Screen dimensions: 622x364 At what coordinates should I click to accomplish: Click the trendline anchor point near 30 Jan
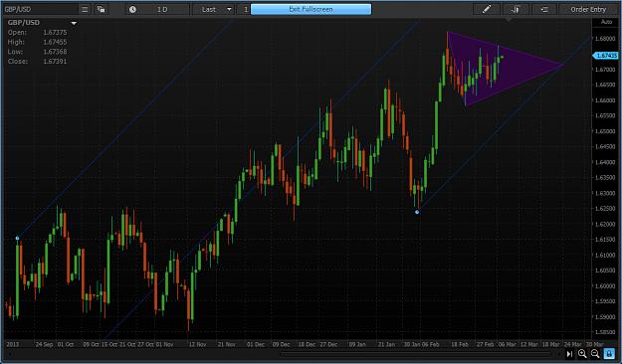[x=417, y=212]
